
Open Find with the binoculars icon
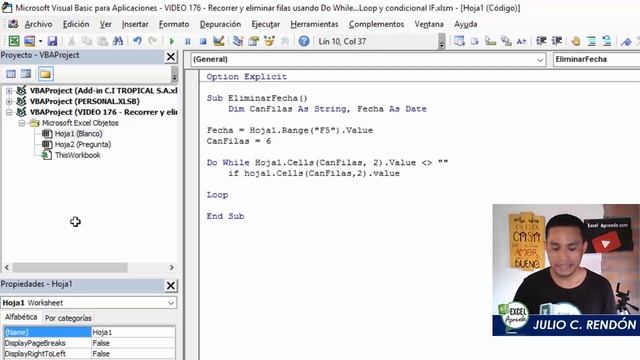pos(118,41)
